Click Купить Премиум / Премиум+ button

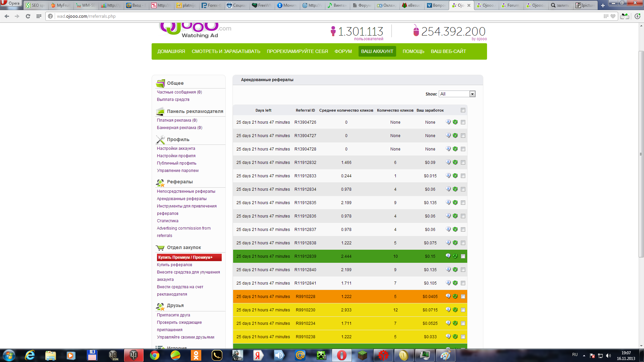coord(189,257)
